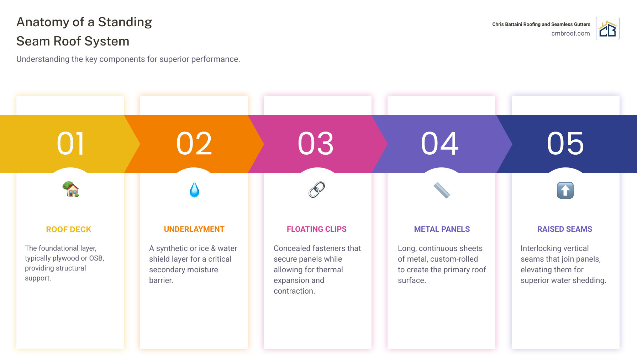Open the cmbroof.com link
The image size is (637, 364).
[570, 33]
